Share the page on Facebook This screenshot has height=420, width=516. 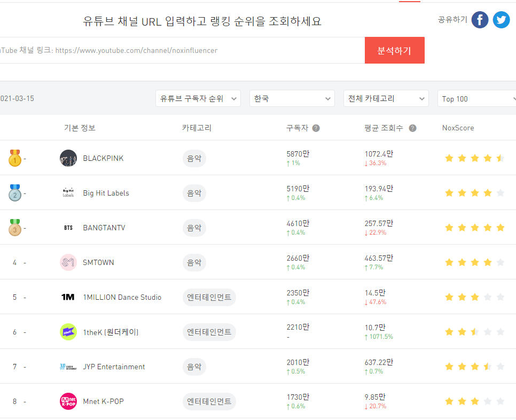coord(480,20)
